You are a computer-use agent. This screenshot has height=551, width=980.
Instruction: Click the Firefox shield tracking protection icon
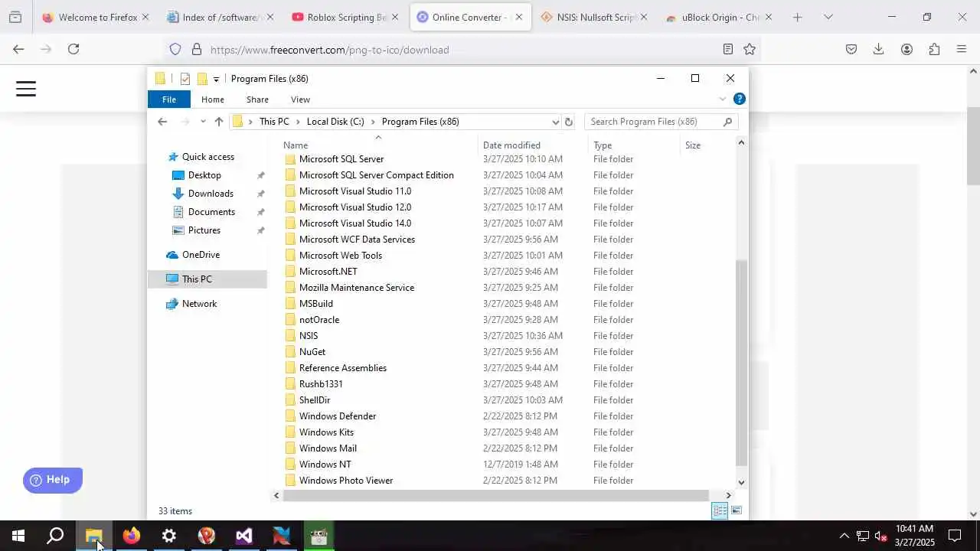click(175, 49)
